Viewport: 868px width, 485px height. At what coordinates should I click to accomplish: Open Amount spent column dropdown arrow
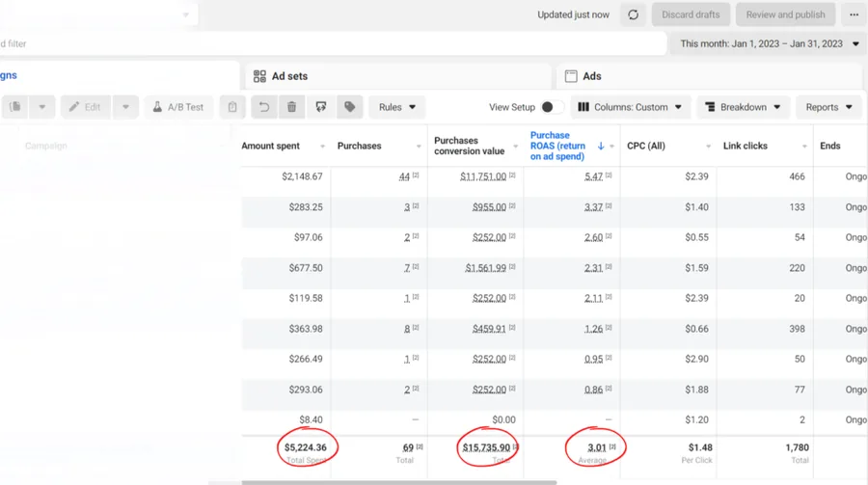pos(322,147)
